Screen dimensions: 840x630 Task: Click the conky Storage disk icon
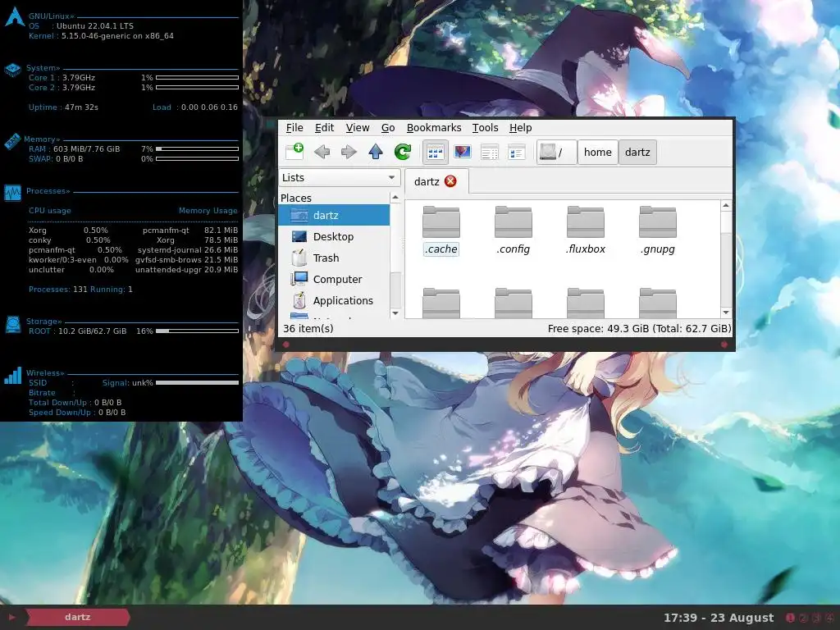click(x=13, y=324)
